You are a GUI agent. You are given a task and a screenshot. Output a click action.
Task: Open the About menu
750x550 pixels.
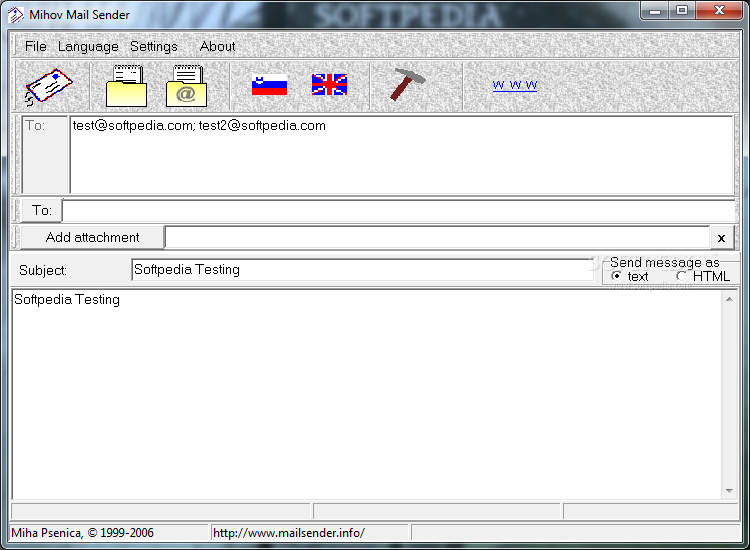click(x=218, y=46)
